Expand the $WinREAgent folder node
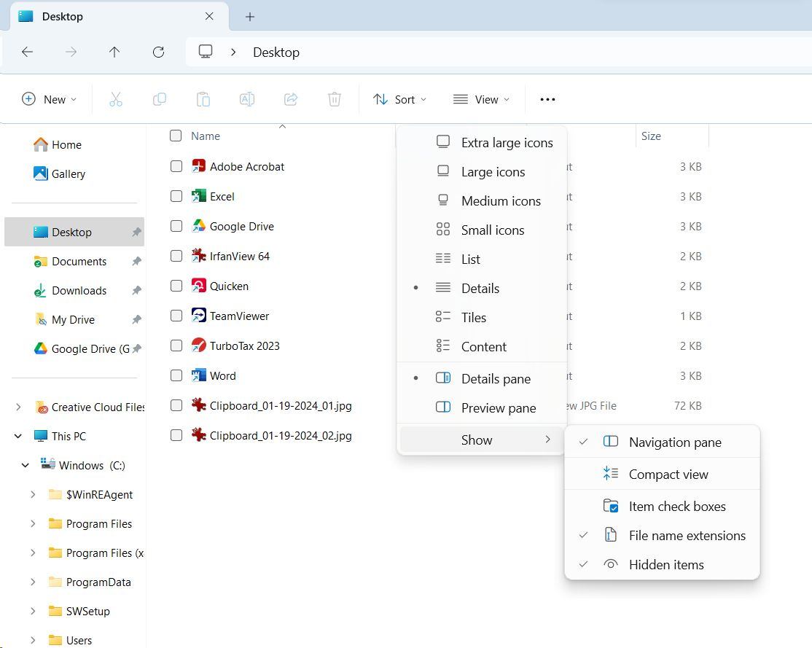 [33, 494]
